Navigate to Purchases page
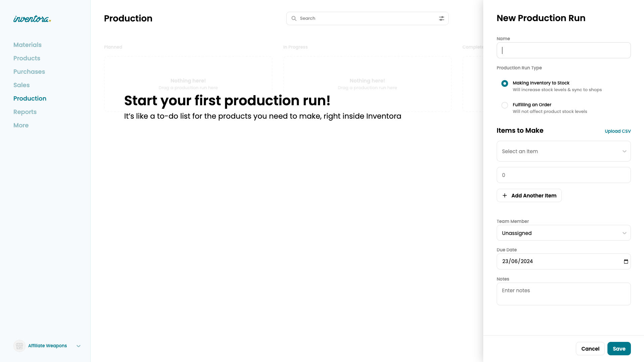 tap(29, 72)
